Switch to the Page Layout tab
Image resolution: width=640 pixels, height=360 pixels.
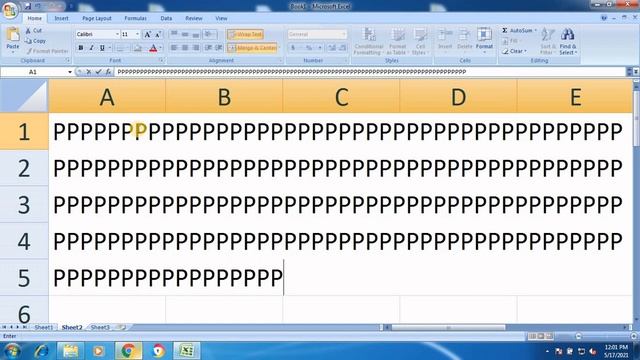tap(97, 18)
